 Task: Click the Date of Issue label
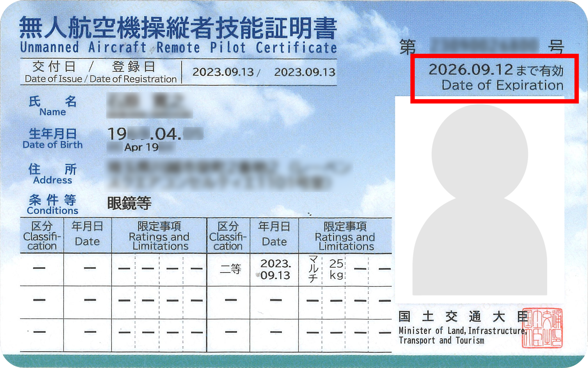coord(54,79)
